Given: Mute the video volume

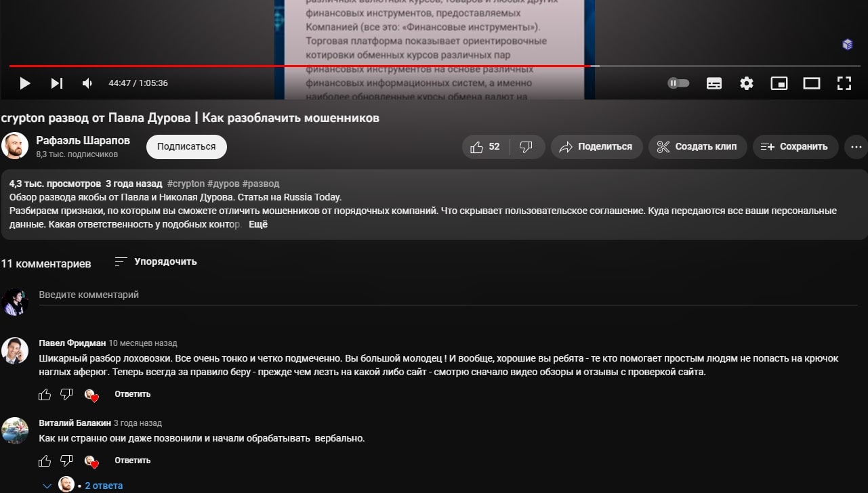Looking at the screenshot, I should point(87,83).
